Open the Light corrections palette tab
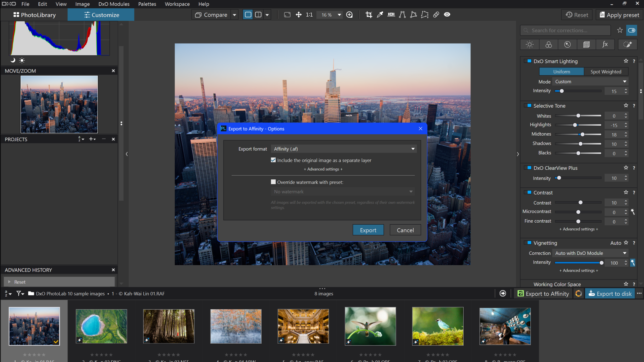 point(530,45)
